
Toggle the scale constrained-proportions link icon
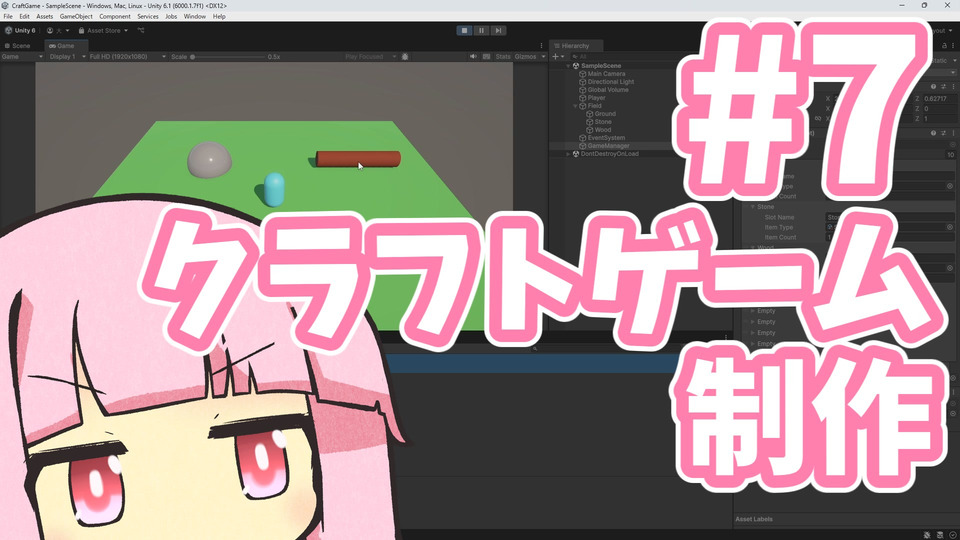coord(818,118)
